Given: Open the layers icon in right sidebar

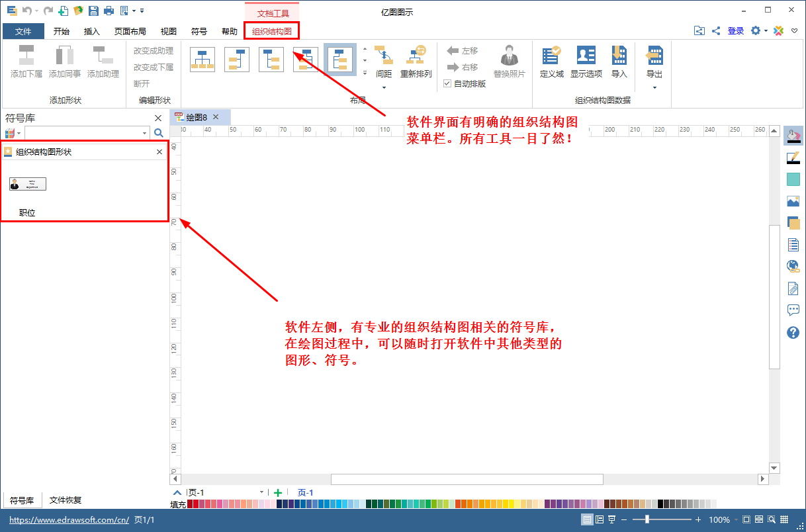Looking at the screenshot, I should [793, 223].
